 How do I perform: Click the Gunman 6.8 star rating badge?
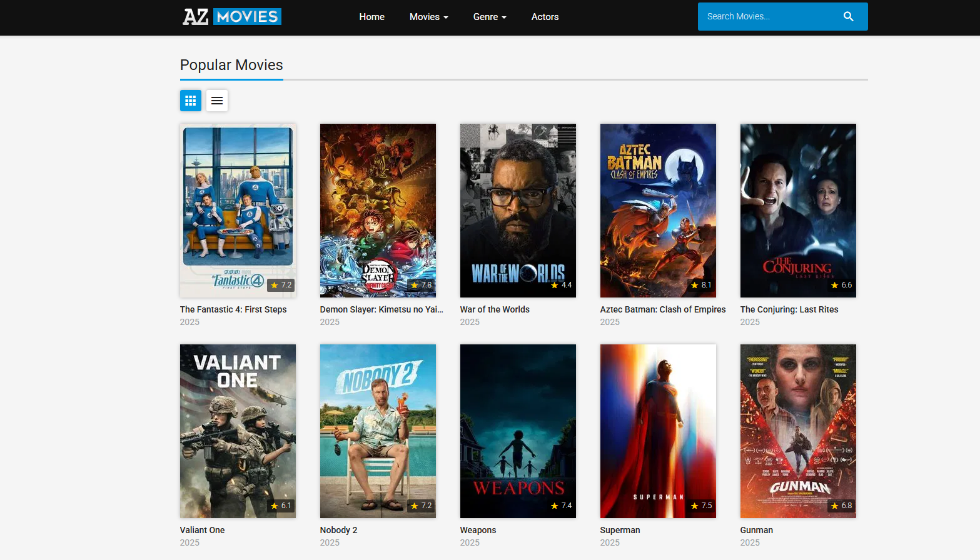point(841,506)
